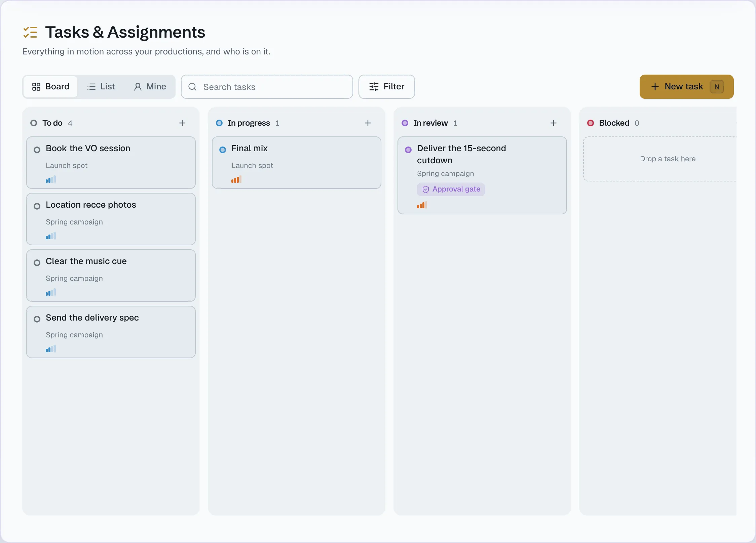Click the orange priority bars on Final mix
This screenshot has width=756, height=543.
(x=236, y=179)
